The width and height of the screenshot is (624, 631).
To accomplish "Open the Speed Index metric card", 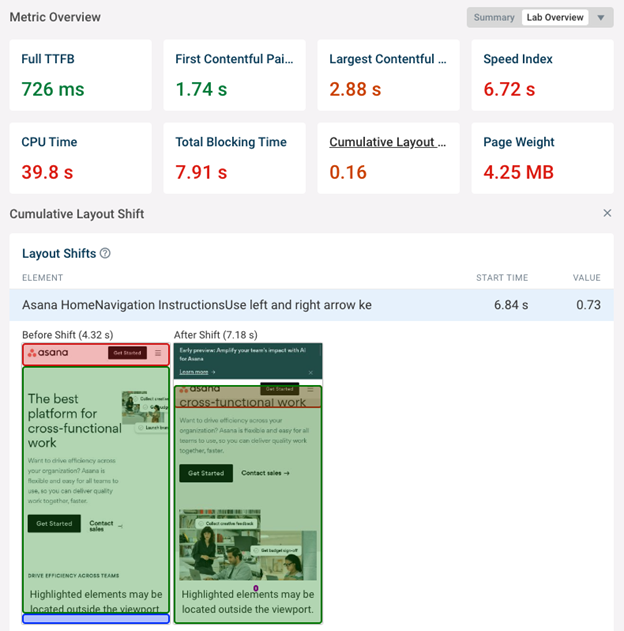I will (542, 75).
